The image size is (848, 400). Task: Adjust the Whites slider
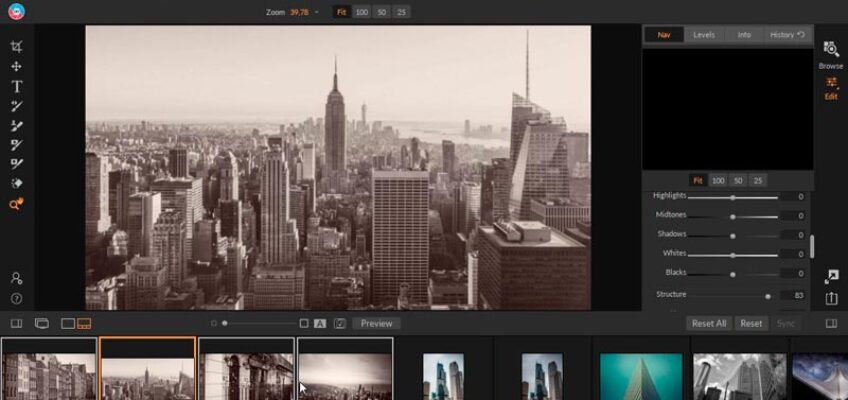[733, 255]
